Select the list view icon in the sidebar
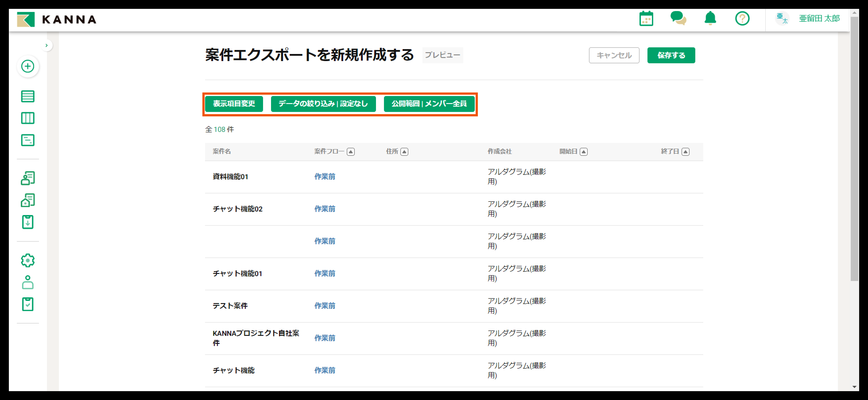Viewport: 868px width, 400px height. coord(28,96)
